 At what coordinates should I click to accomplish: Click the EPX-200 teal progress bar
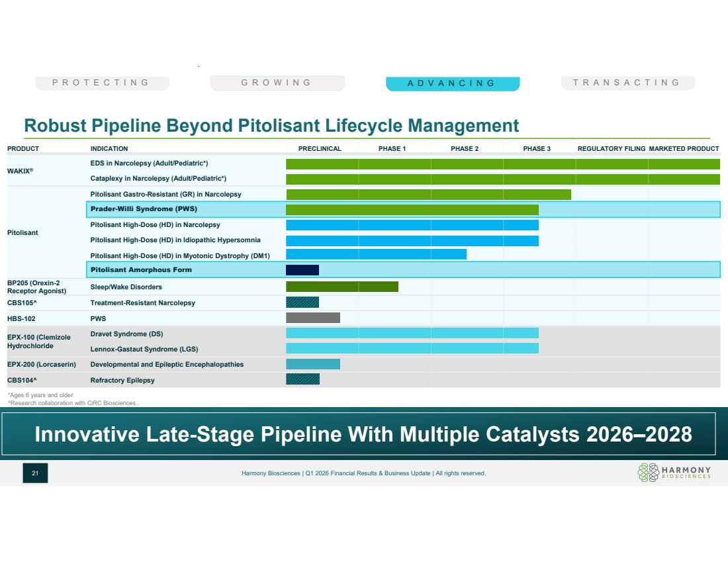point(313,364)
